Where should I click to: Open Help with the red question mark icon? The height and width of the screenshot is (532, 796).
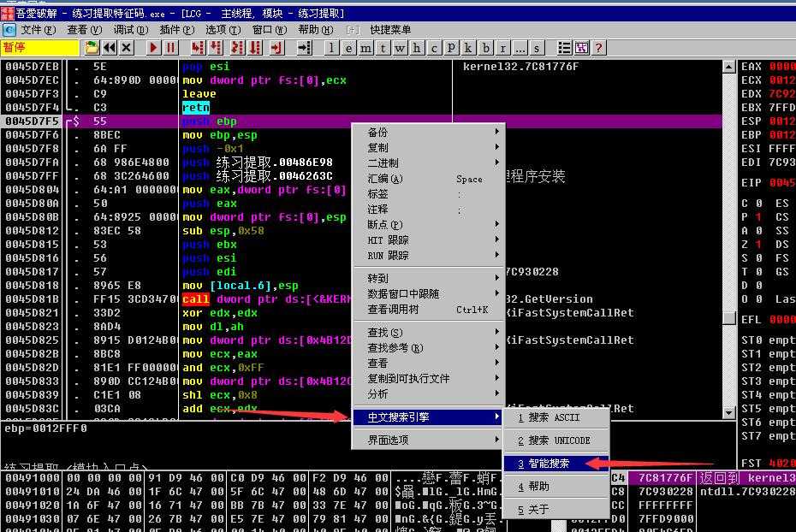click(x=598, y=48)
